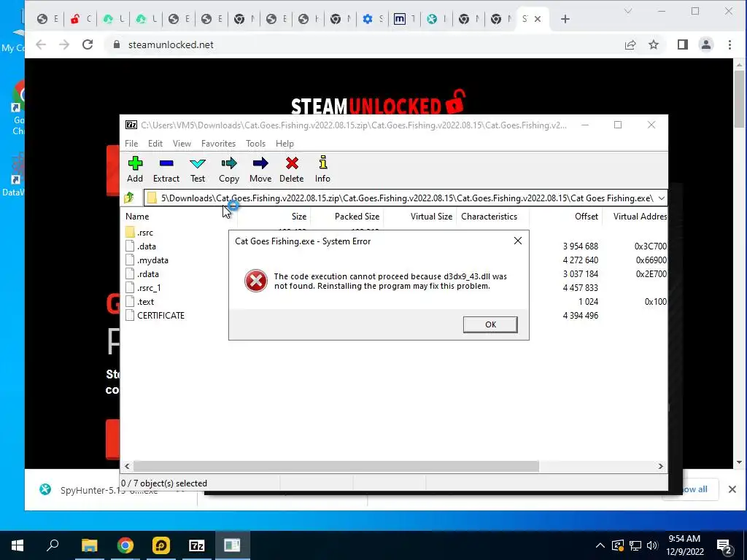Viewport: 747px width, 560px height.
Task: Click the volume speaker tray icon
Action: (x=653, y=545)
